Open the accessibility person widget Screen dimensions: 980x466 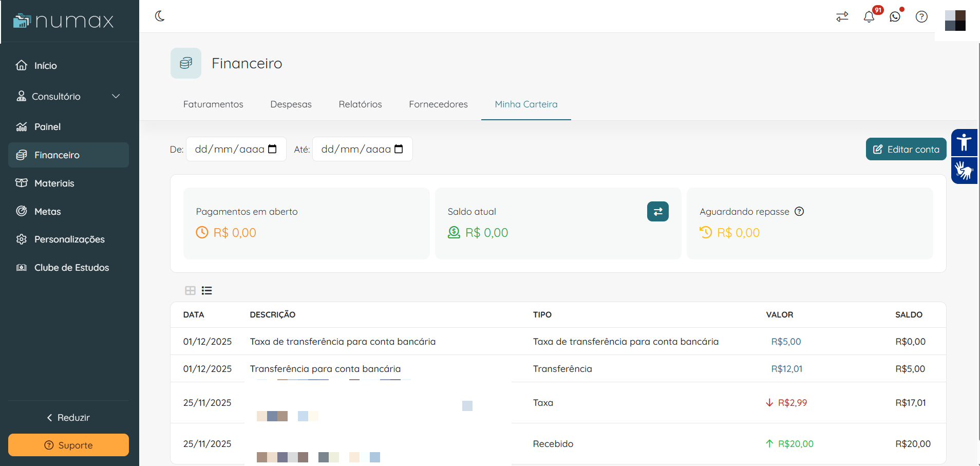pyautogui.click(x=964, y=142)
